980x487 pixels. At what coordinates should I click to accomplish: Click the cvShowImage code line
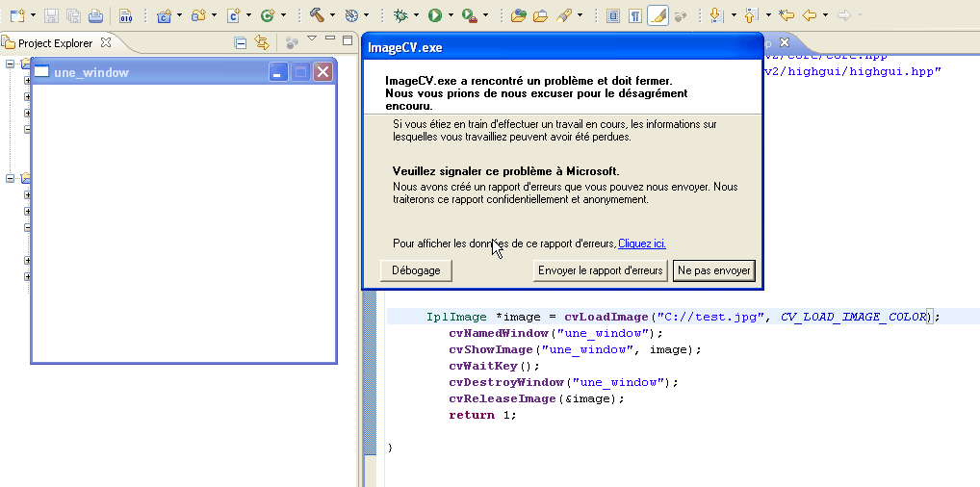click(575, 349)
